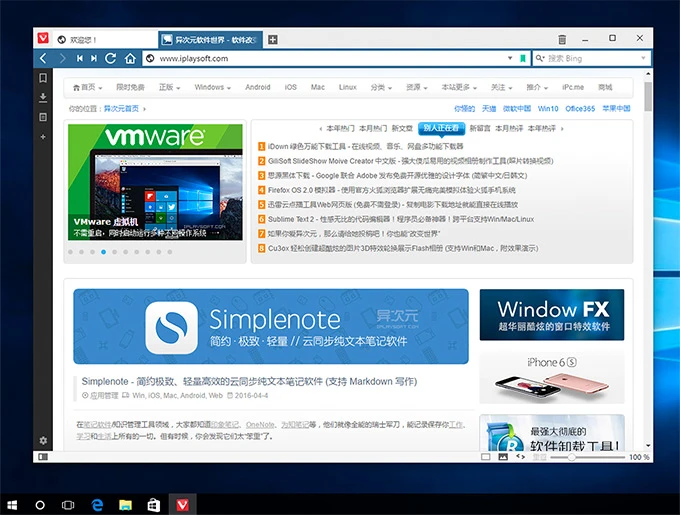680x515 pixels.
Task: Go back with the back arrow
Action: pos(43,58)
